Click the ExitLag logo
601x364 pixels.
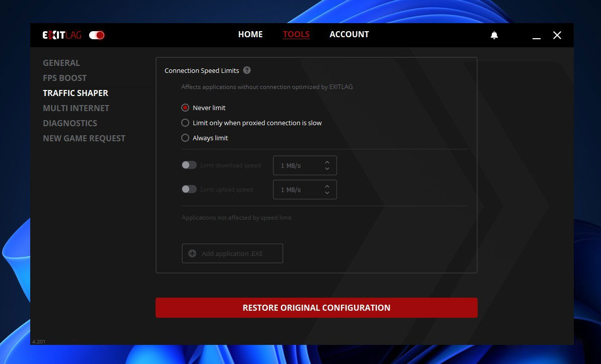62,35
